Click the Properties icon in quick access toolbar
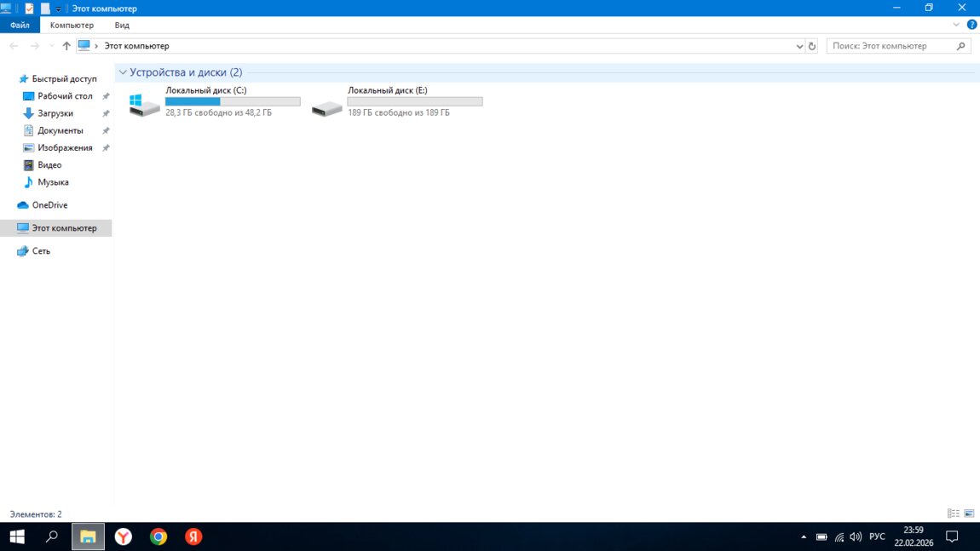The width and height of the screenshot is (980, 551). [x=29, y=9]
